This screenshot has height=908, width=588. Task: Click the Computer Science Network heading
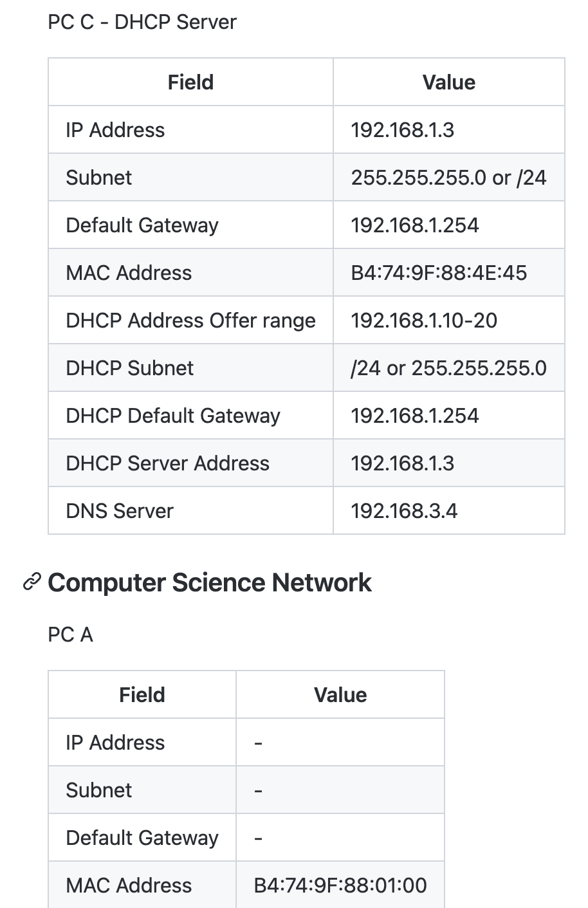pos(209,582)
